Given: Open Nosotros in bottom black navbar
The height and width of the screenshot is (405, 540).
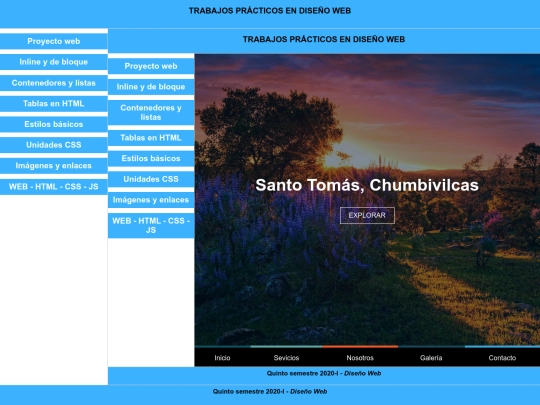Looking at the screenshot, I should tap(360, 358).
